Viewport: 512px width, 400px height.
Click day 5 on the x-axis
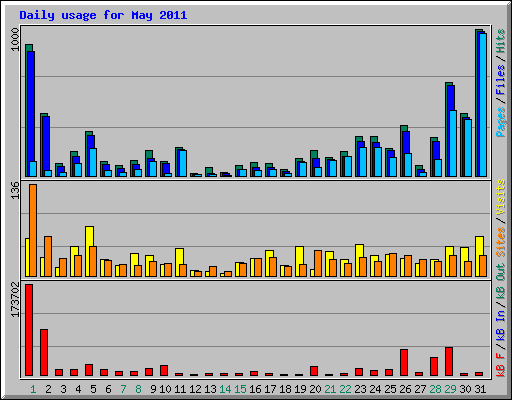click(x=93, y=389)
